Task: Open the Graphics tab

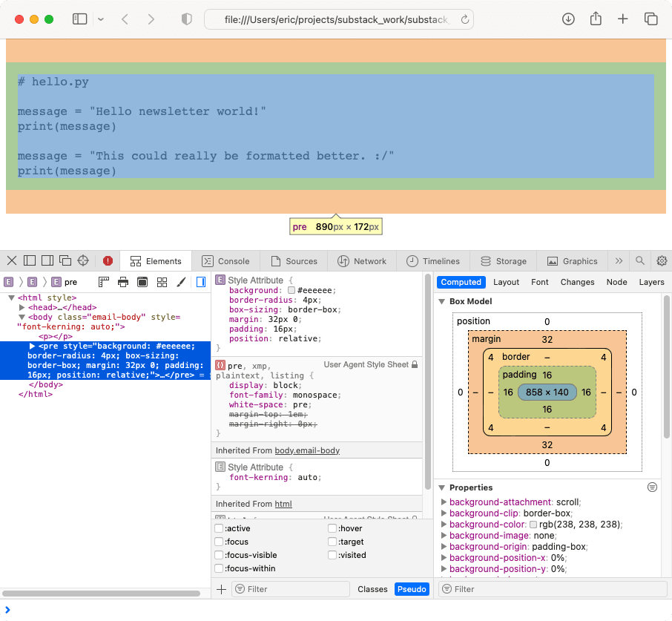Action: [x=572, y=261]
